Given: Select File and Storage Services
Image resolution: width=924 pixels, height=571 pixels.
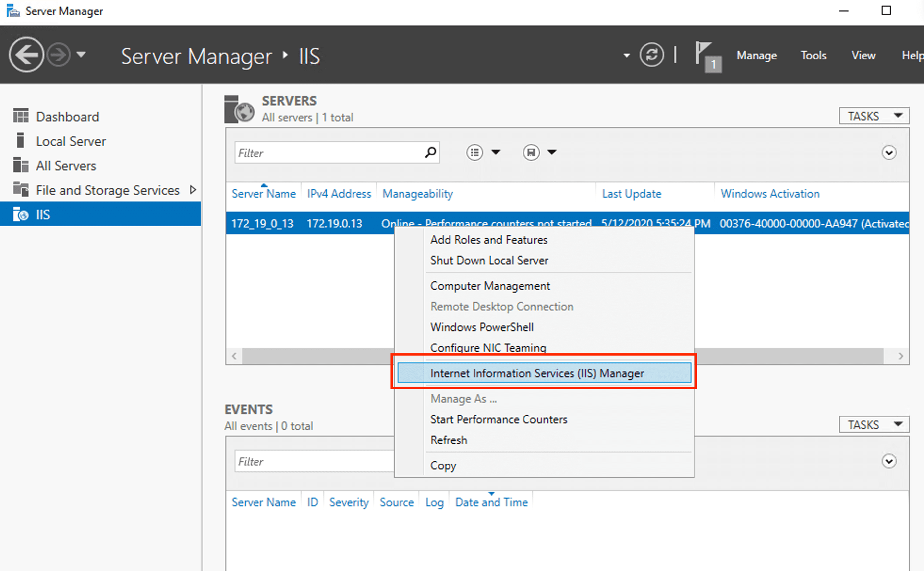Looking at the screenshot, I should pyautogui.click(x=108, y=190).
